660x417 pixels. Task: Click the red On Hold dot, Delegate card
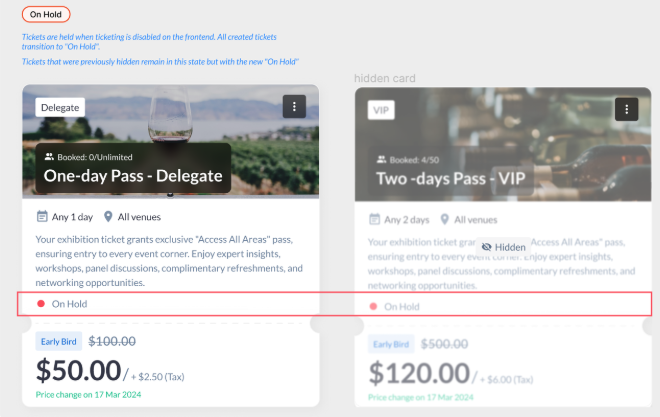(x=41, y=303)
